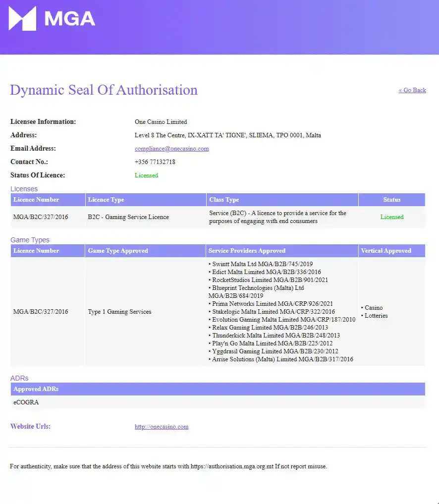Viewport: 439px width, 504px height.
Task: Visit the http://onecasino.com website link
Action: (162, 427)
